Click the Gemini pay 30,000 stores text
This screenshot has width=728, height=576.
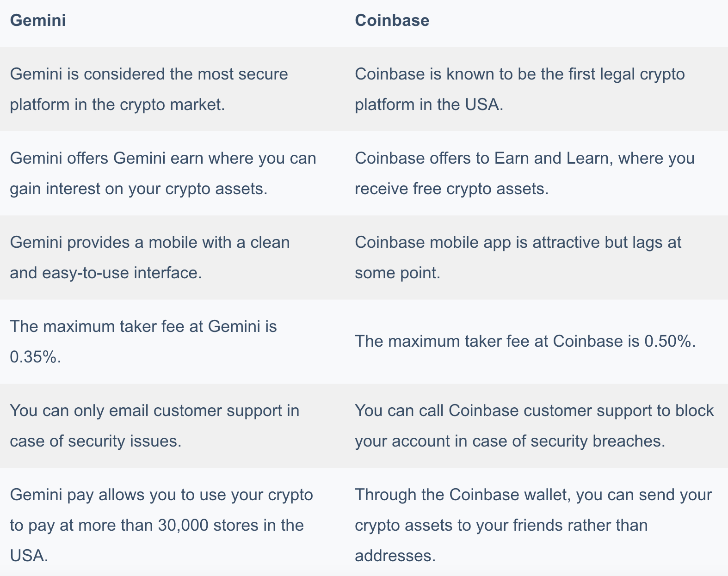[x=161, y=525]
